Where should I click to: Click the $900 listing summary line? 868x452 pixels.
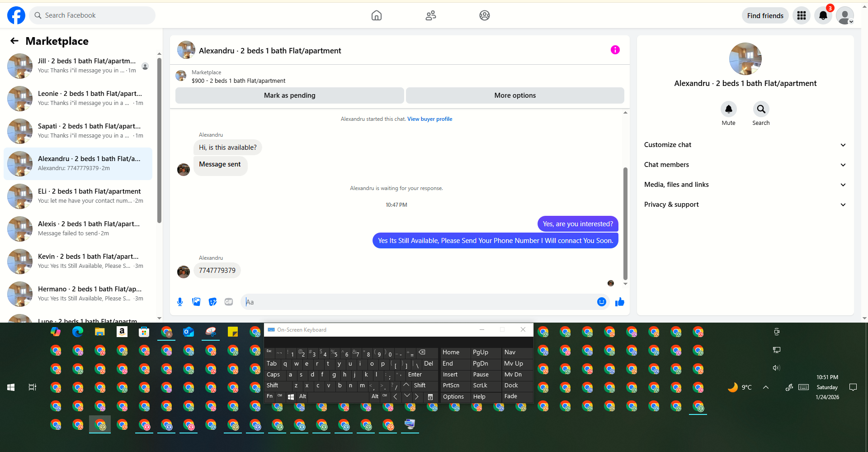click(238, 81)
